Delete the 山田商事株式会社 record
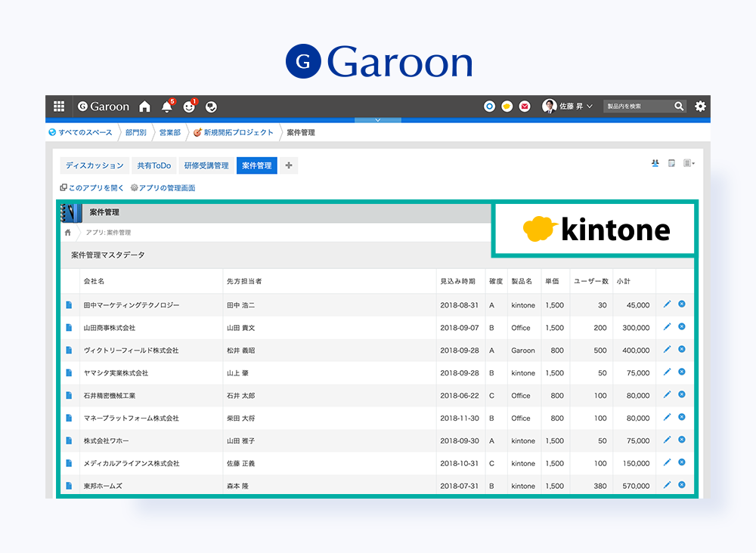The width and height of the screenshot is (756, 553). click(682, 326)
